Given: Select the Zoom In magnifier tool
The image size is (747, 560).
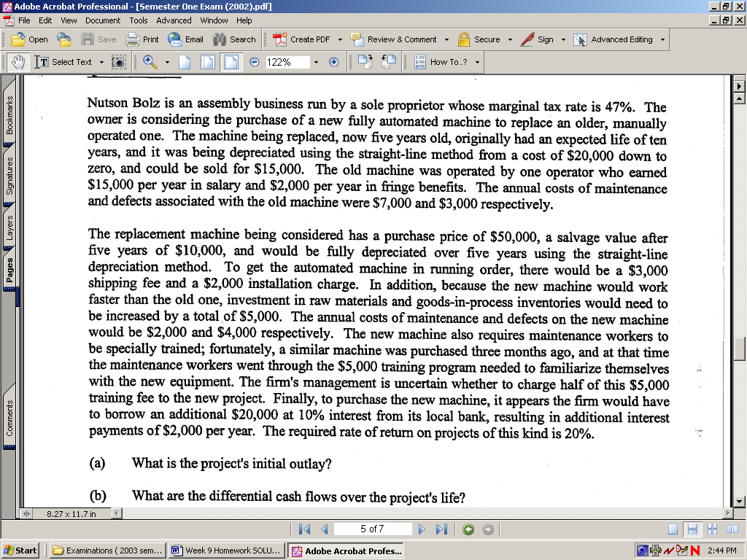Looking at the screenshot, I should pyautogui.click(x=150, y=63).
